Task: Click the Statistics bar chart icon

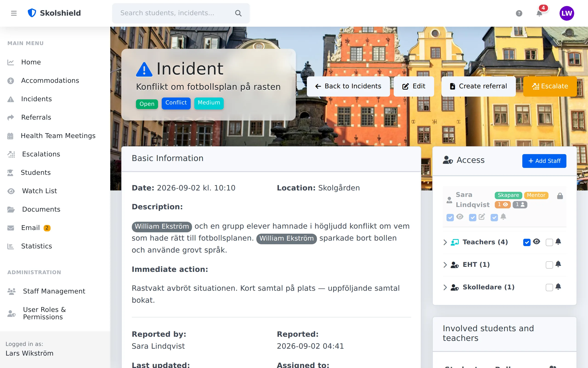Action: (10, 246)
